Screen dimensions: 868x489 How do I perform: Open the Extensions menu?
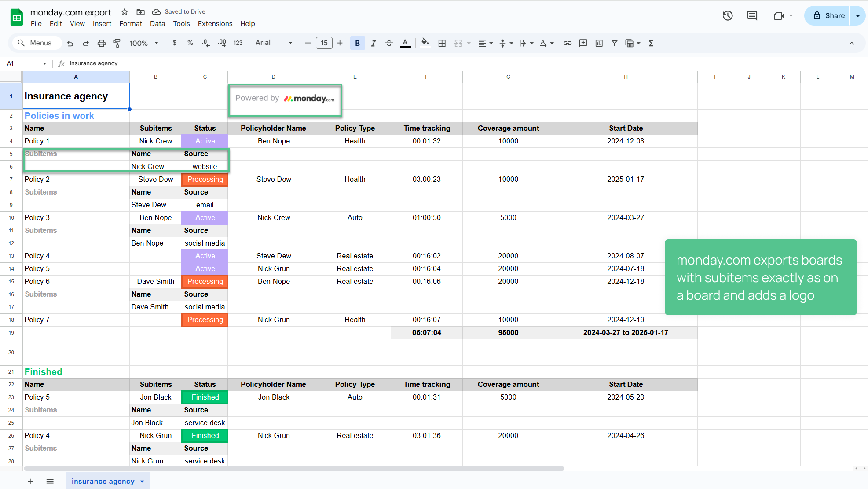(x=215, y=24)
